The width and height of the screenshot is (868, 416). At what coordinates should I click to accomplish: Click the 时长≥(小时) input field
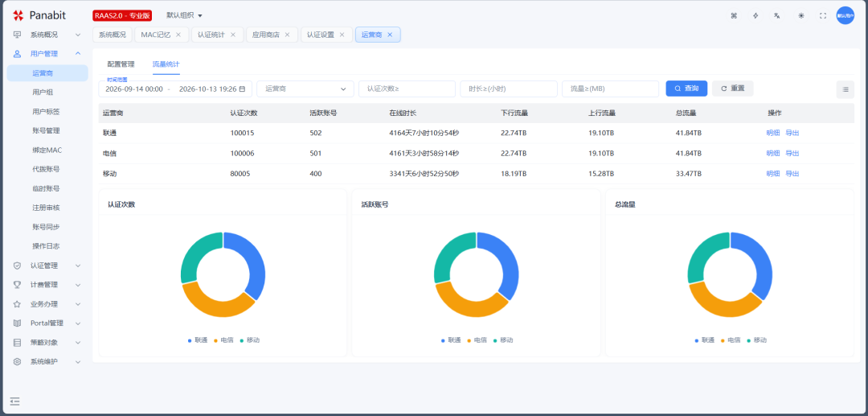[x=509, y=89]
